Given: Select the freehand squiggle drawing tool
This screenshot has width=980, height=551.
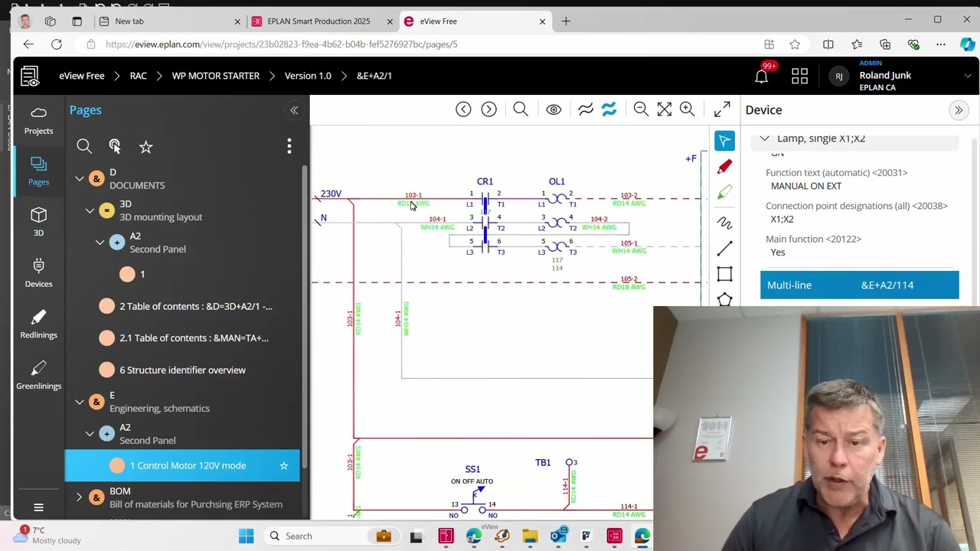Looking at the screenshot, I should (x=725, y=222).
